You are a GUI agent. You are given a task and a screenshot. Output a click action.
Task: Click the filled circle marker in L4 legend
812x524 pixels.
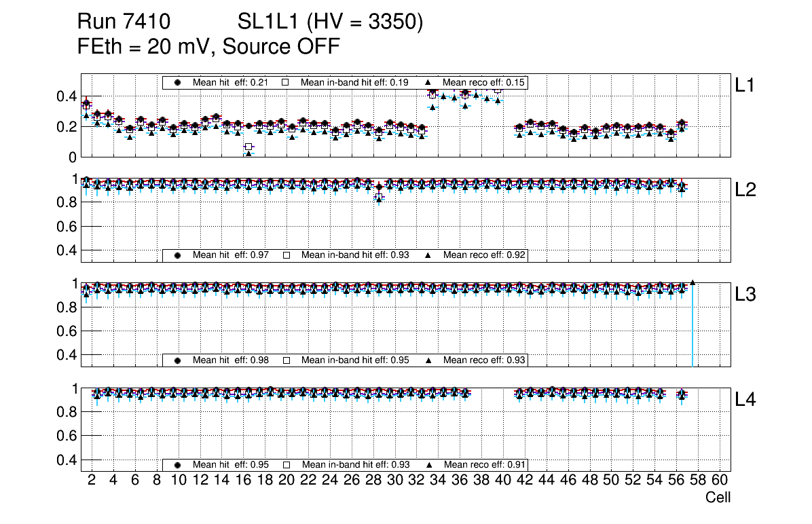coord(178,465)
